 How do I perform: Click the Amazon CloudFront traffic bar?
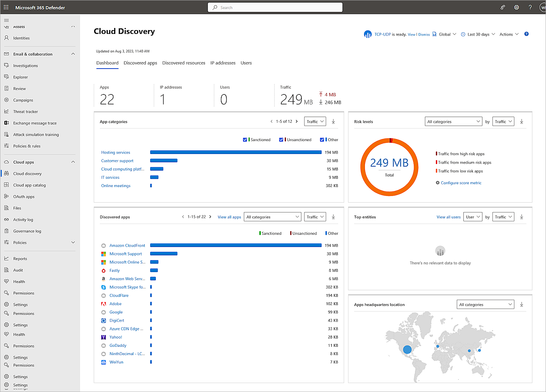(x=236, y=245)
